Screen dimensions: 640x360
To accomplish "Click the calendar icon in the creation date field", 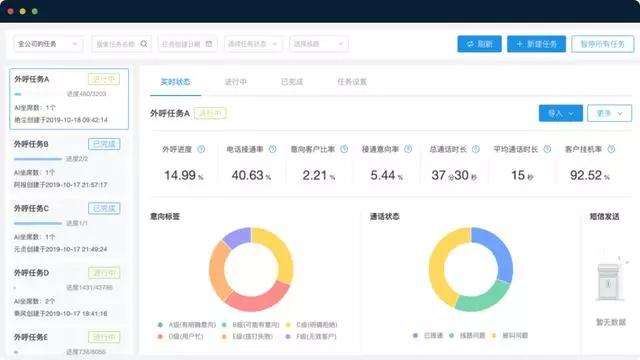I will 209,44.
